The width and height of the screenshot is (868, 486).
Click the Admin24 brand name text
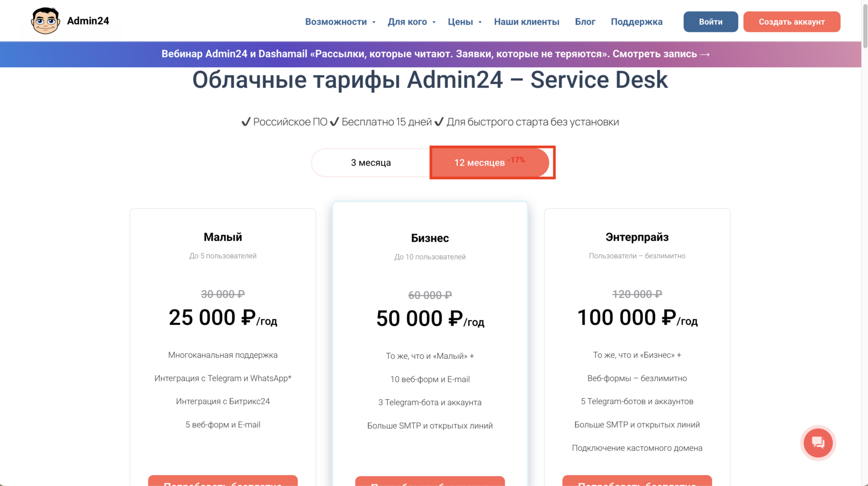pyautogui.click(x=88, y=21)
